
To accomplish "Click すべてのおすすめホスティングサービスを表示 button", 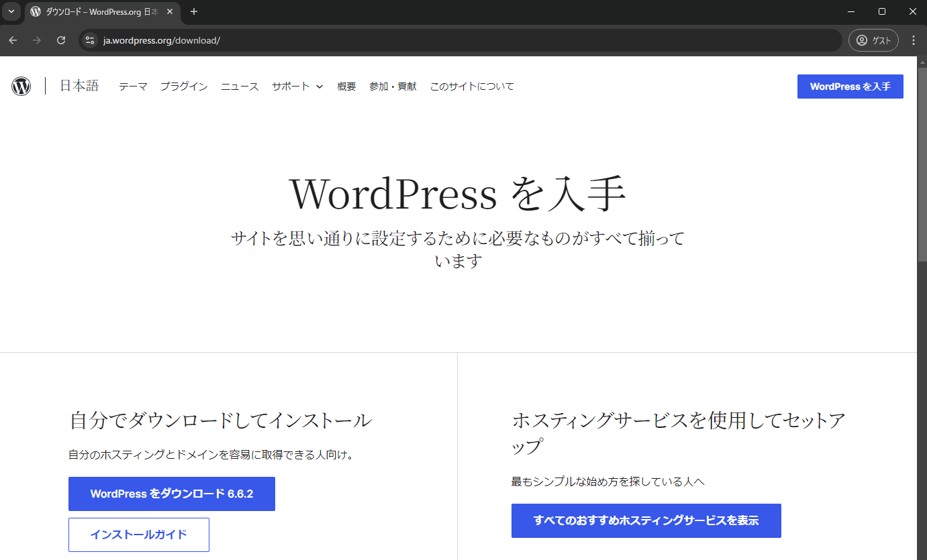I will (646, 520).
